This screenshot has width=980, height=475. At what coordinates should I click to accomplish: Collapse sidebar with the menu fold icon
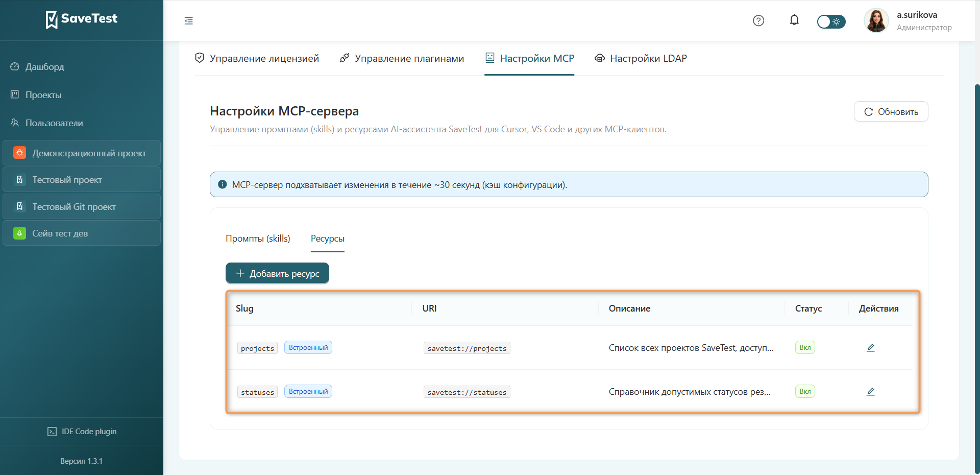pyautogui.click(x=189, y=21)
